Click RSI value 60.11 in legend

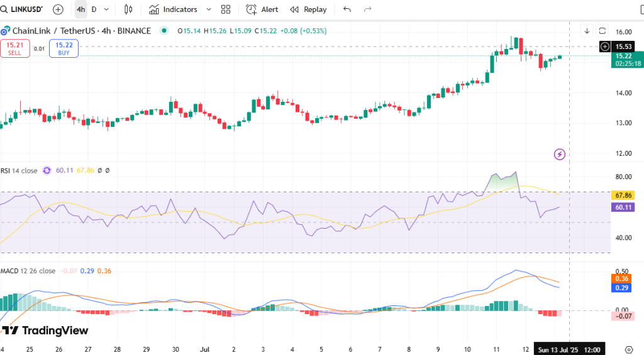65,170
